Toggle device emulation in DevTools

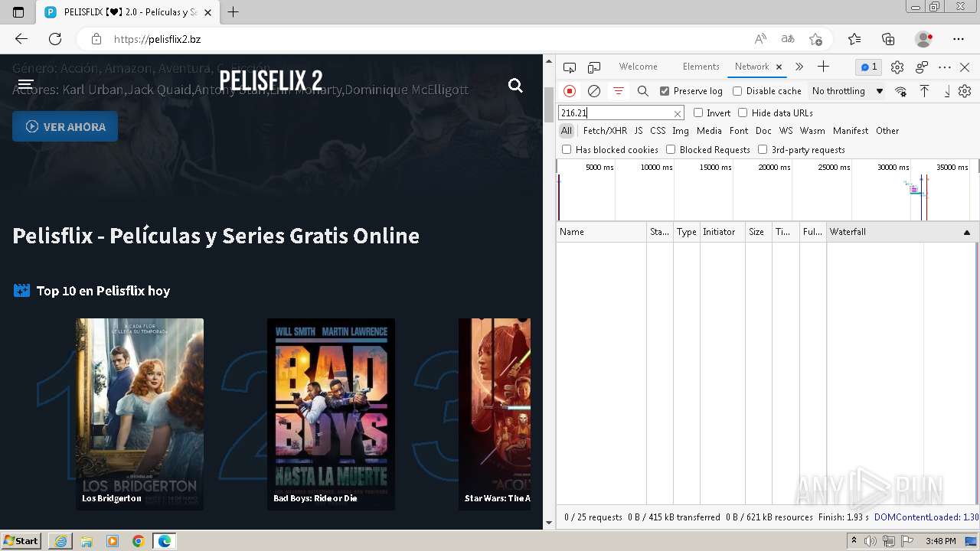click(x=594, y=67)
